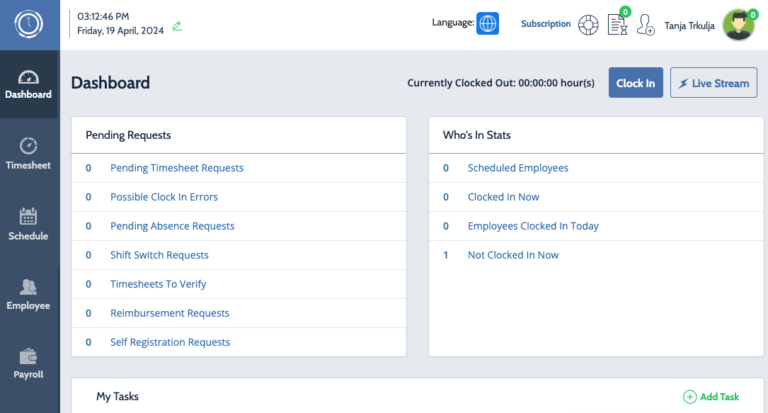Go to Dashboard in the sidebar
Image resolution: width=768 pixels, height=413 pixels.
click(29, 85)
